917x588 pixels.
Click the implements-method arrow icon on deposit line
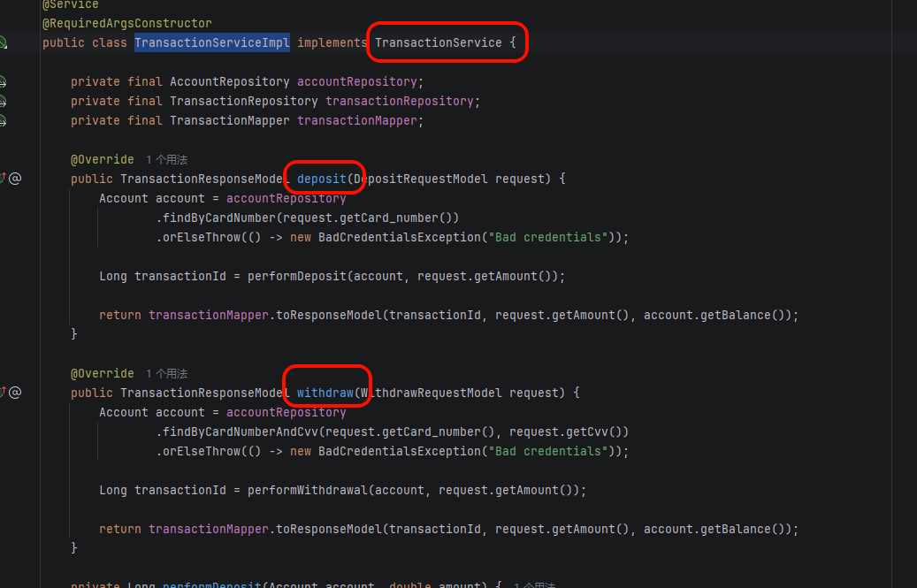(x=3, y=178)
